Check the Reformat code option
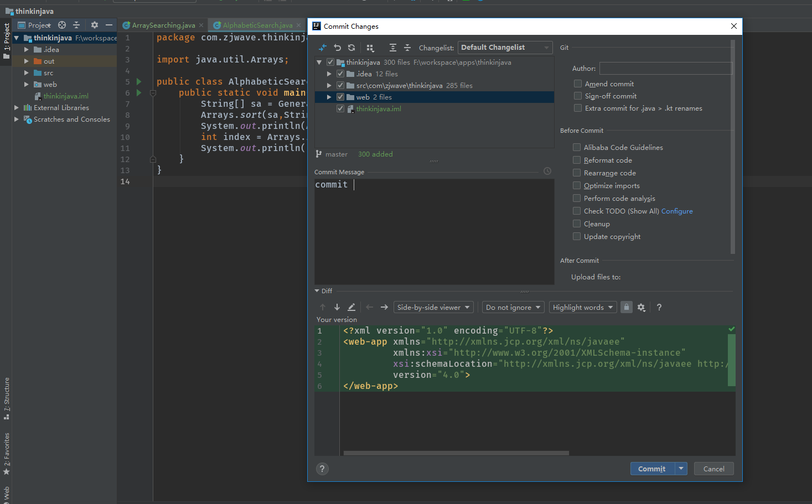Viewport: 812px width, 504px height. coord(577,160)
